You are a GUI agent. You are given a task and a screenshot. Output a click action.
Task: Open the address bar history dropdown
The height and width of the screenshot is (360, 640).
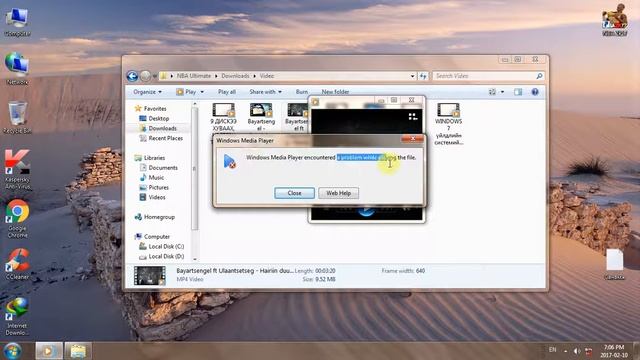(412, 76)
